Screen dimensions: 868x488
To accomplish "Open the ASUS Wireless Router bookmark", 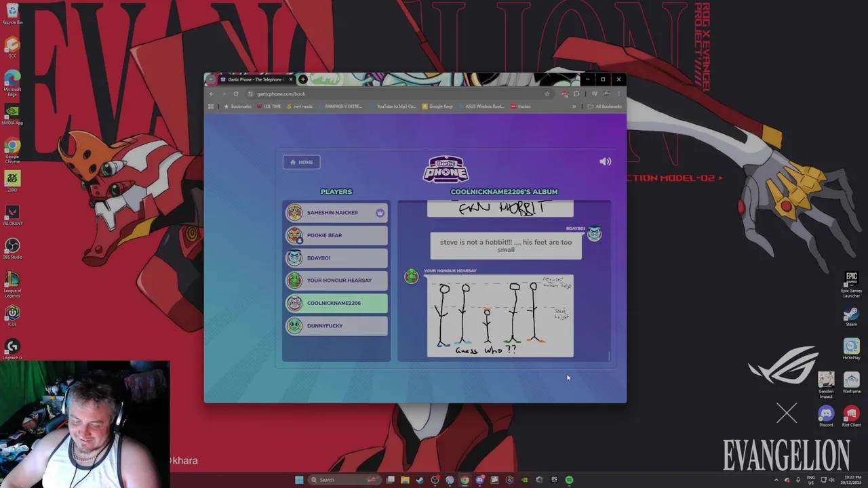I will tap(481, 106).
